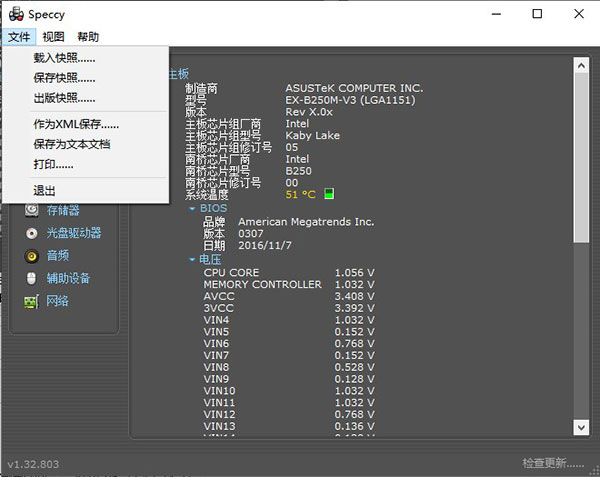Click the network (网络) card icon
This screenshot has width=600, height=477.
31,301
